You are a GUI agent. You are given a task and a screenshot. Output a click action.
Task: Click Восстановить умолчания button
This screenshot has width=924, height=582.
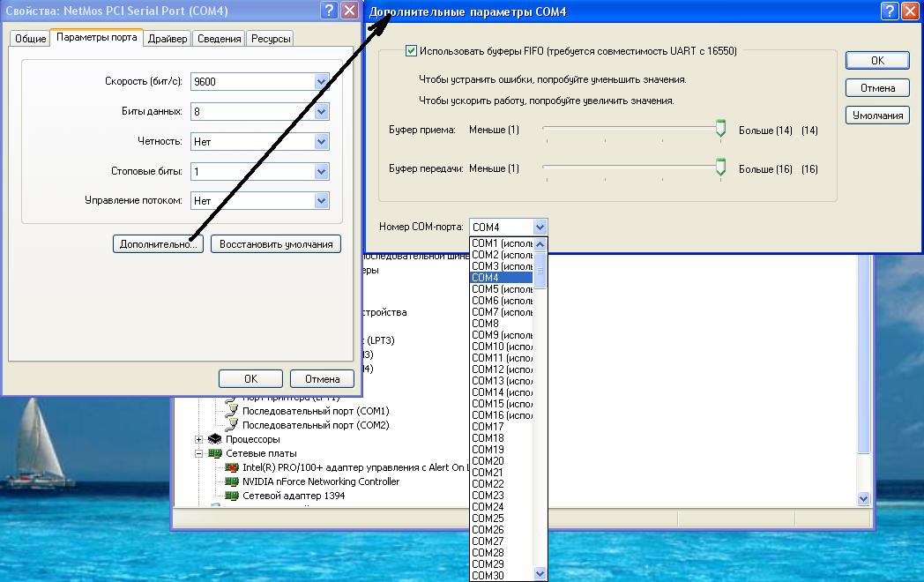click(x=276, y=244)
